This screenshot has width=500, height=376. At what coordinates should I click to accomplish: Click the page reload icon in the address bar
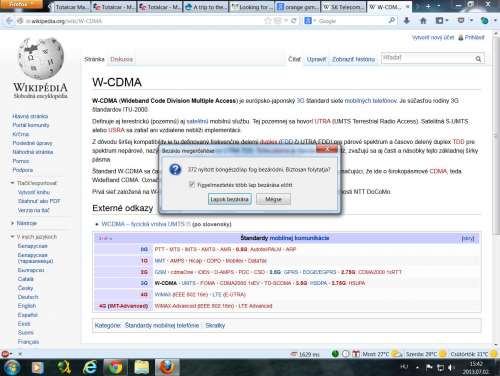click(x=294, y=21)
